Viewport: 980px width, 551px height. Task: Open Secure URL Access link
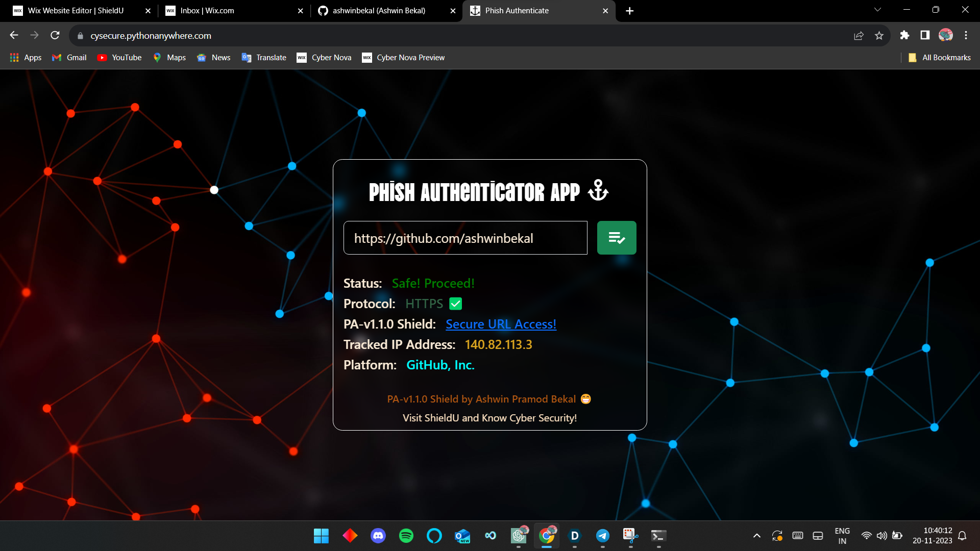click(x=501, y=324)
